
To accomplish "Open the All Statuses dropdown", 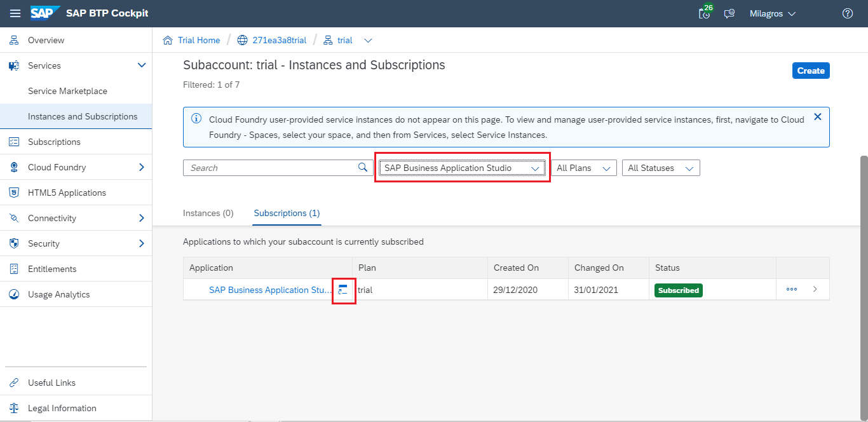I will [660, 168].
